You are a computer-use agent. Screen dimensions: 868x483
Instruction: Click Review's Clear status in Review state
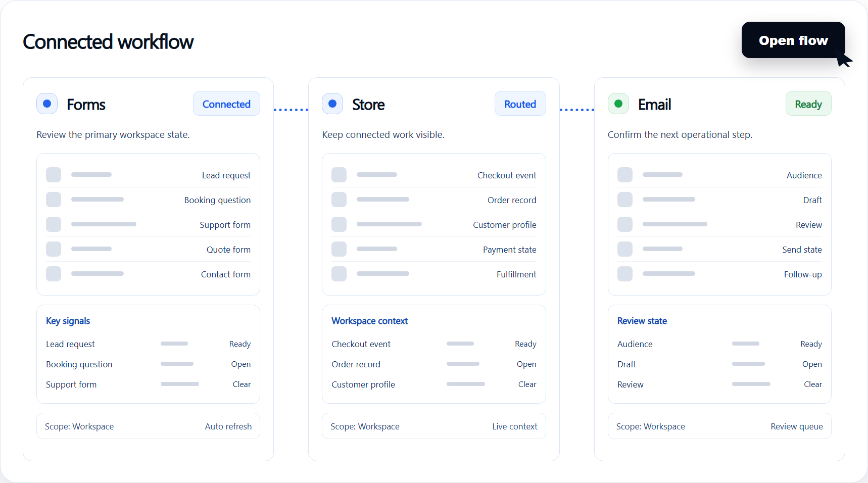click(813, 384)
